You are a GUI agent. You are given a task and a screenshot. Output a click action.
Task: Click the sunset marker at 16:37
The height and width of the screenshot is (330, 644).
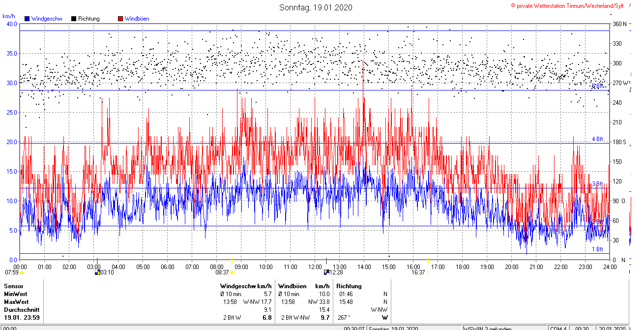click(428, 272)
